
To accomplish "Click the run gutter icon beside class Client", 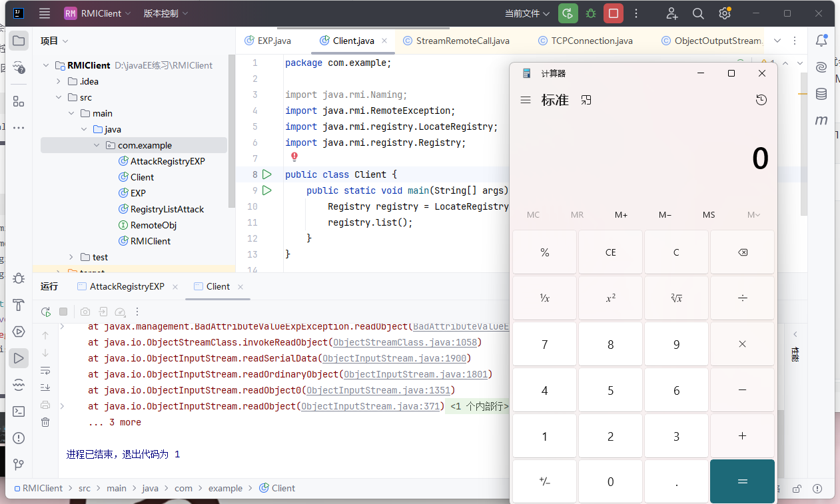I will click(x=266, y=174).
